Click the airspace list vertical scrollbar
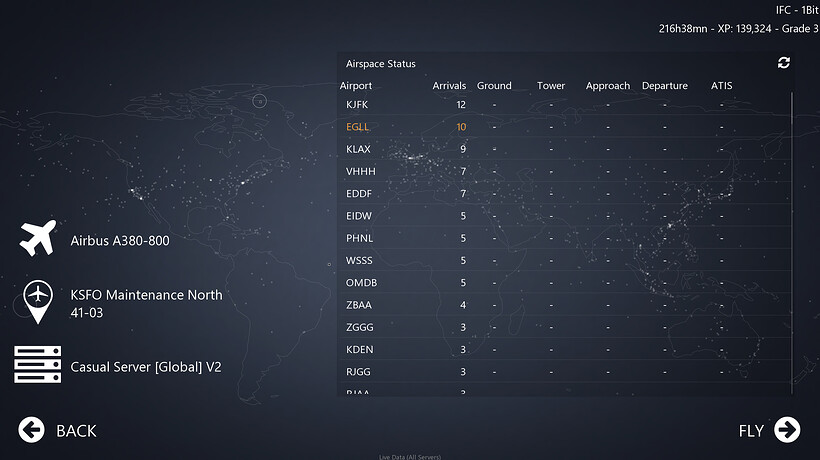The height and width of the screenshot is (460, 820). point(792,243)
